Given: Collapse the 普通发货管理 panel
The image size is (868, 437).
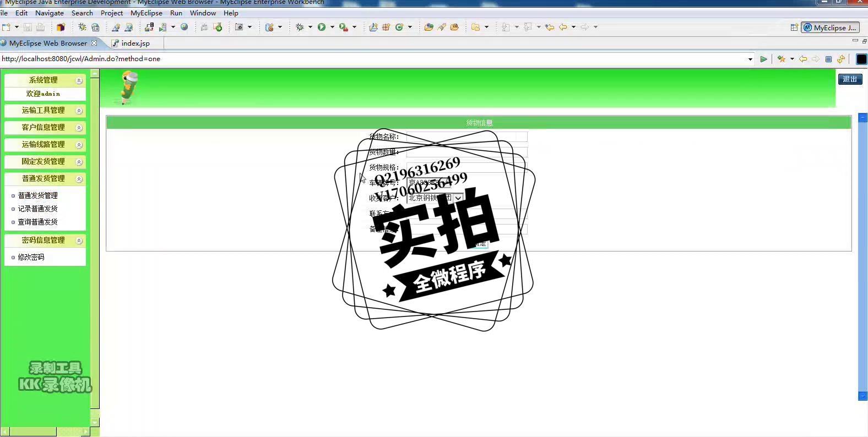Looking at the screenshot, I should point(79,179).
